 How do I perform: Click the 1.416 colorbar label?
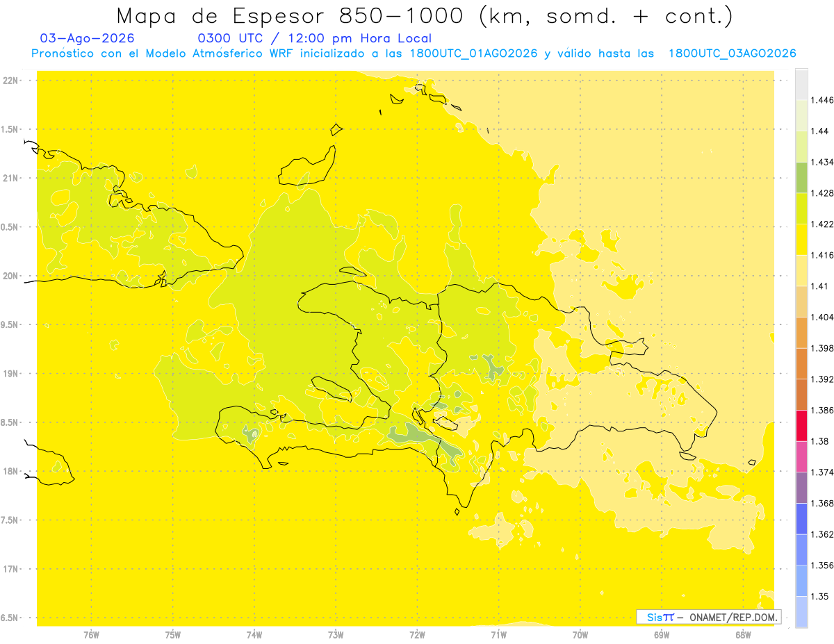point(823,255)
